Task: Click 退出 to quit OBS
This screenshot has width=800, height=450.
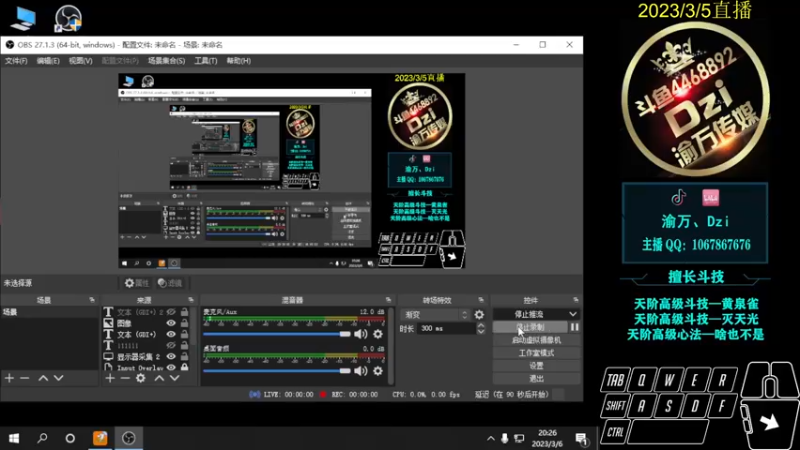Action: [x=536, y=379]
